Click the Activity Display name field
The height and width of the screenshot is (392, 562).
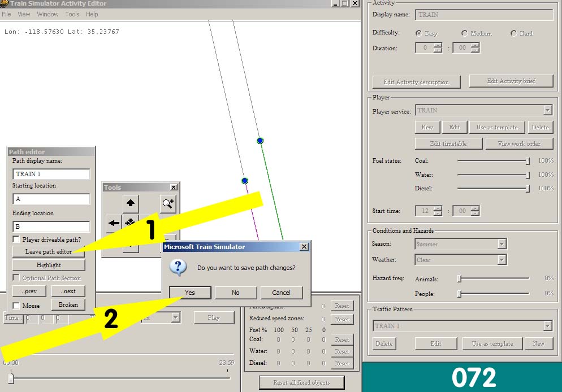(x=484, y=15)
